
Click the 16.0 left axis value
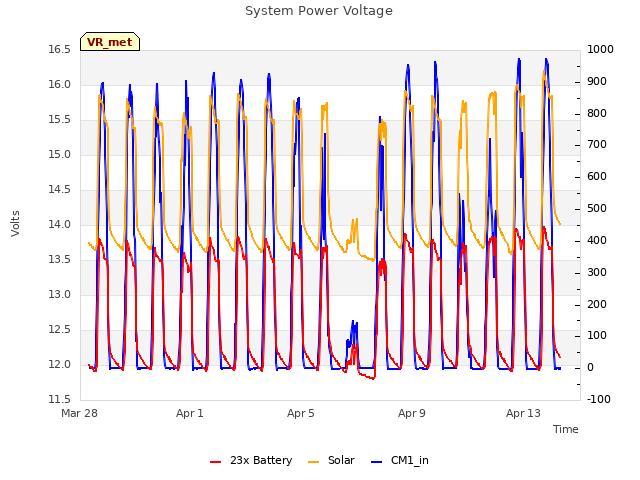pyautogui.click(x=60, y=85)
